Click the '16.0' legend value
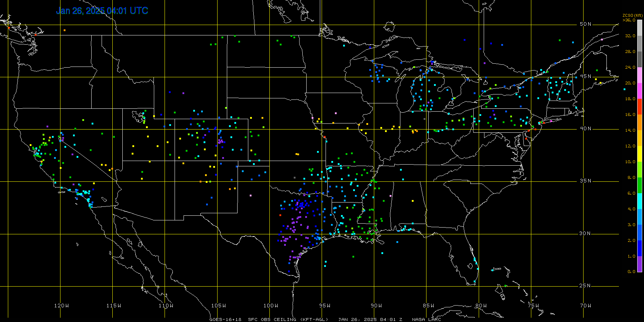 [x=630, y=114]
